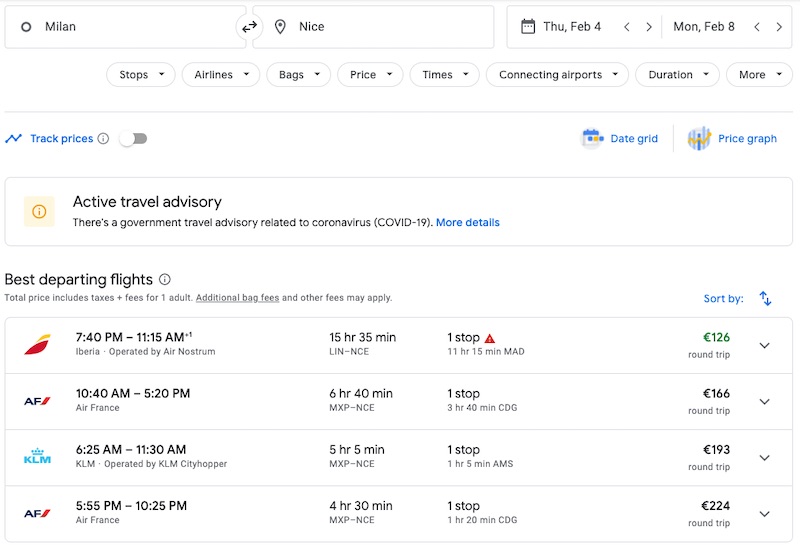Click the Additional bag fees link
This screenshot has width=800, height=547.
pos(237,298)
